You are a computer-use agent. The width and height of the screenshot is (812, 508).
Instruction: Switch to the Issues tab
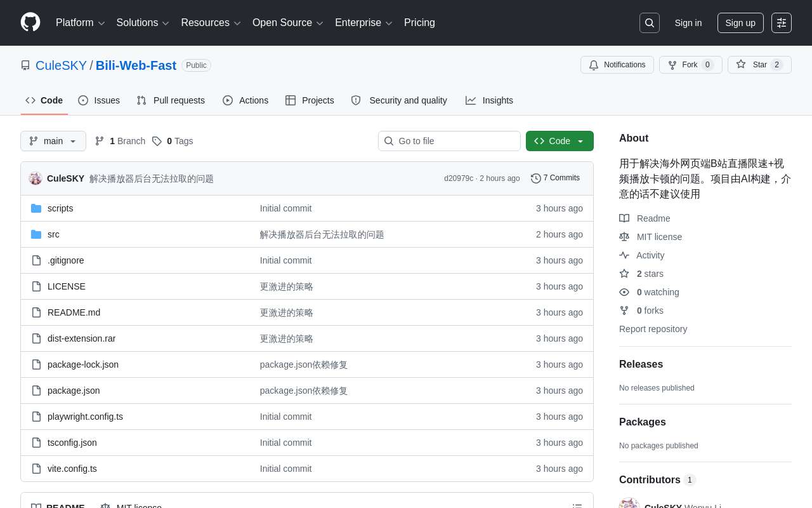point(99,100)
